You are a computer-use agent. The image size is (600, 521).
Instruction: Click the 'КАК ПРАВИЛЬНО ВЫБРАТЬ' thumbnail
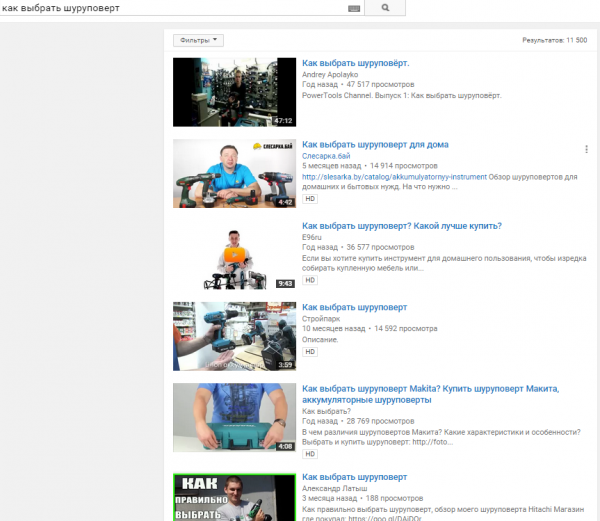[x=234, y=497]
